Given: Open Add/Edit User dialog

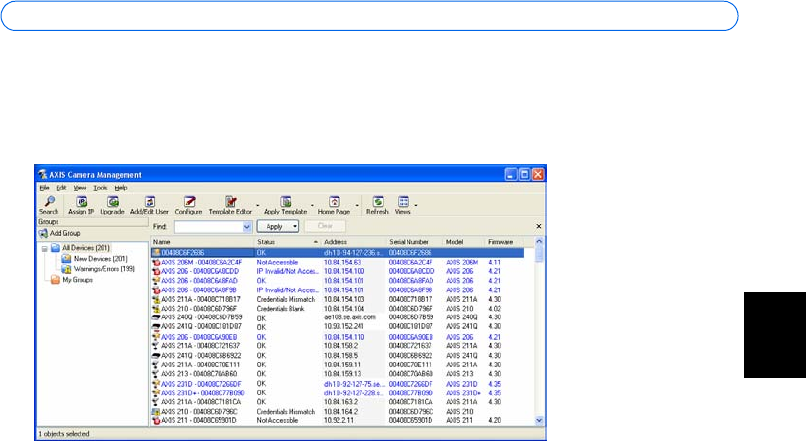Looking at the screenshot, I should [150, 204].
